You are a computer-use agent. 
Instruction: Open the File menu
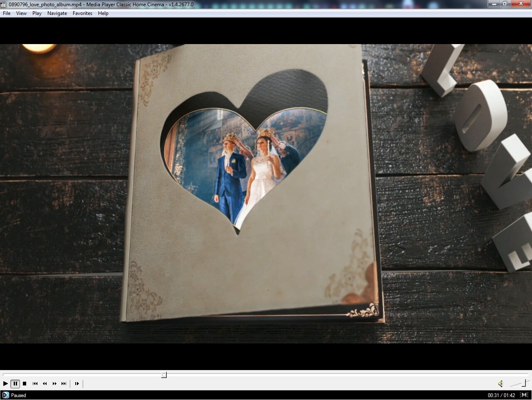coord(7,13)
